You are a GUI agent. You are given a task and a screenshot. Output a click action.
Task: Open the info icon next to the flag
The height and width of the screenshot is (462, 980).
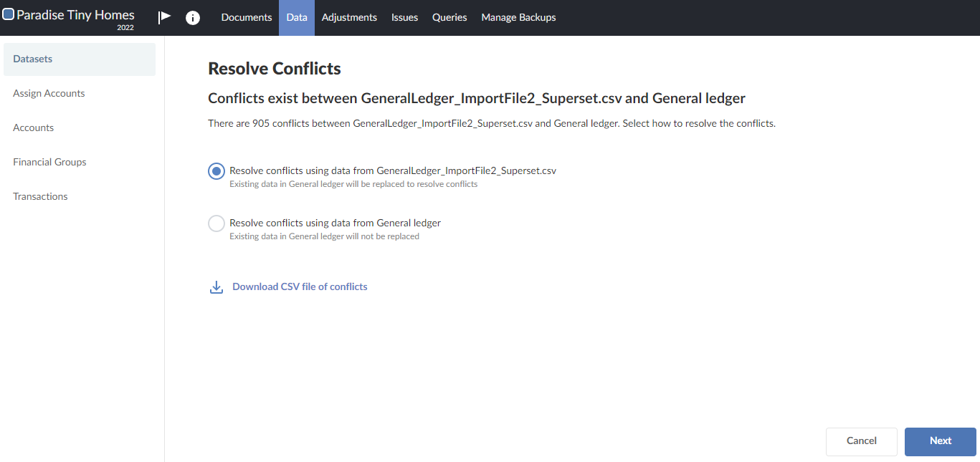click(x=192, y=18)
